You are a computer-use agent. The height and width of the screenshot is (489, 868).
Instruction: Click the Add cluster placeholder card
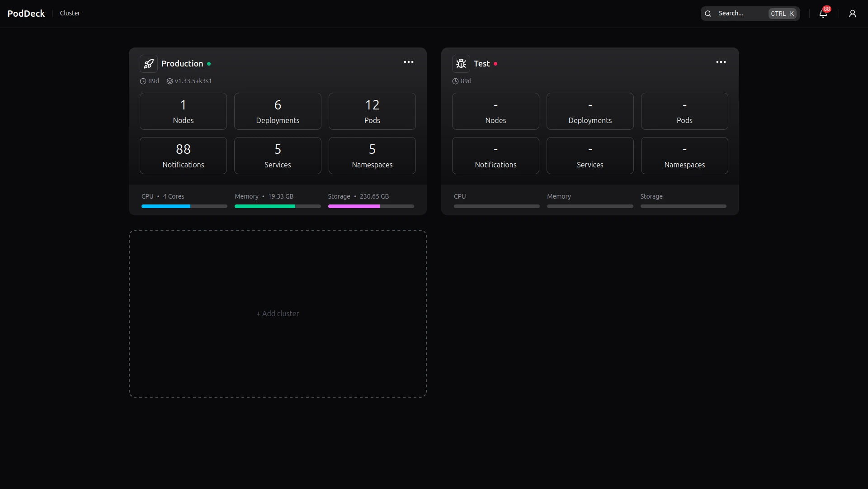(278, 313)
